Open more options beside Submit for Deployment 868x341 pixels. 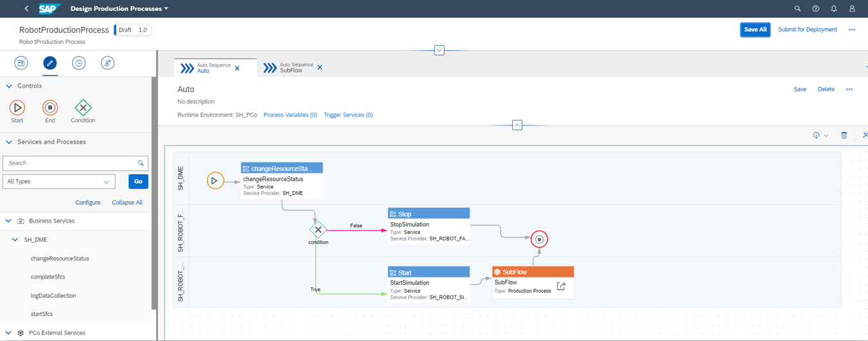pos(852,30)
